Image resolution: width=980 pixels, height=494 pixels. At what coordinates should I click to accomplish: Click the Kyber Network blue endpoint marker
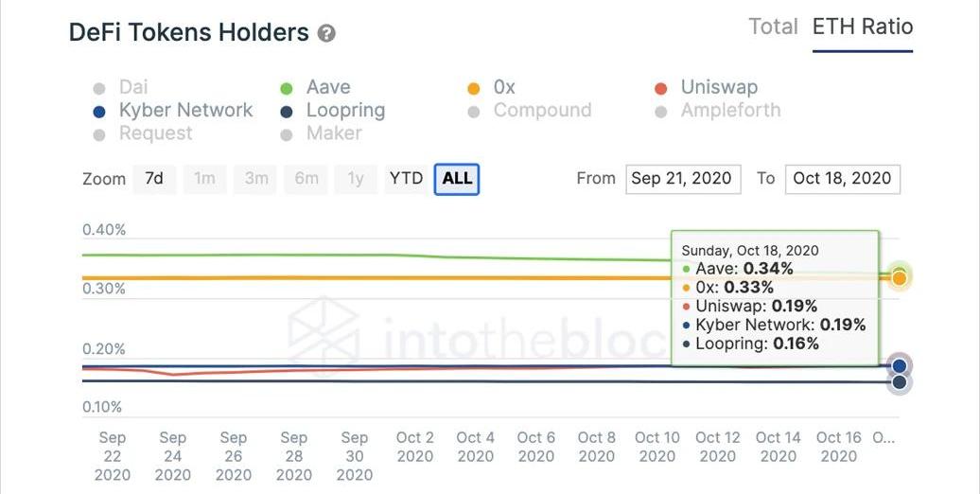click(x=900, y=365)
